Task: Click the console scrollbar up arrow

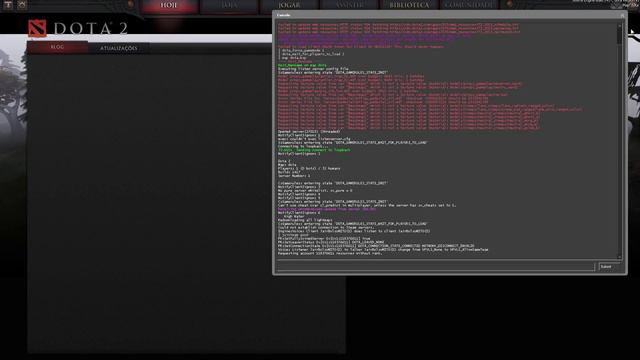Action: click(620, 25)
